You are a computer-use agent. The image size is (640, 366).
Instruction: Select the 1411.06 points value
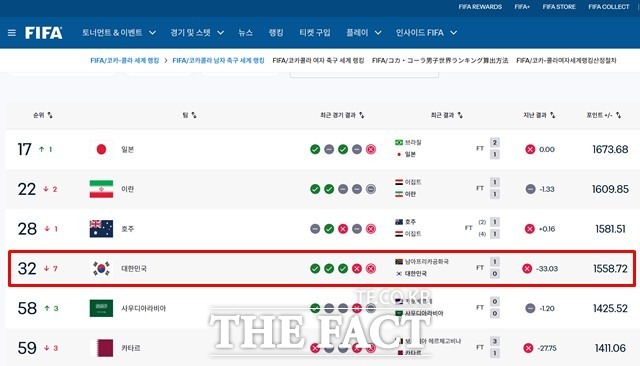coord(610,348)
